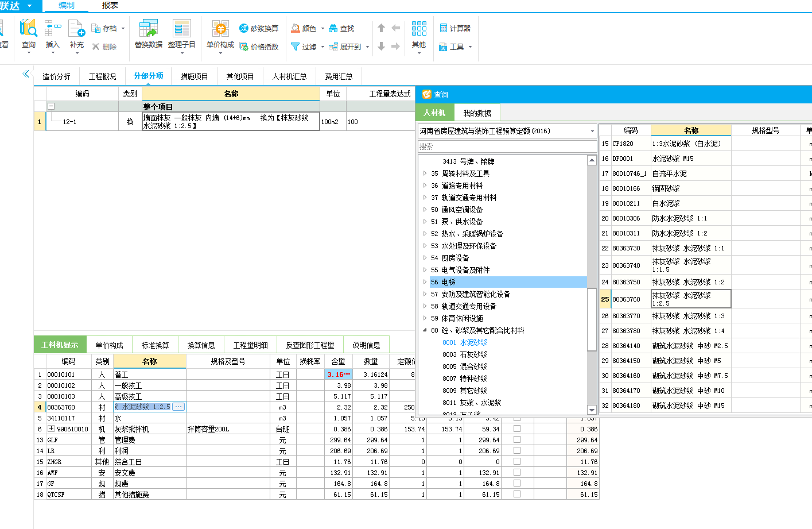Open 替换数据 replace data tool
Viewport: 812px width, 529px height.
[149, 33]
